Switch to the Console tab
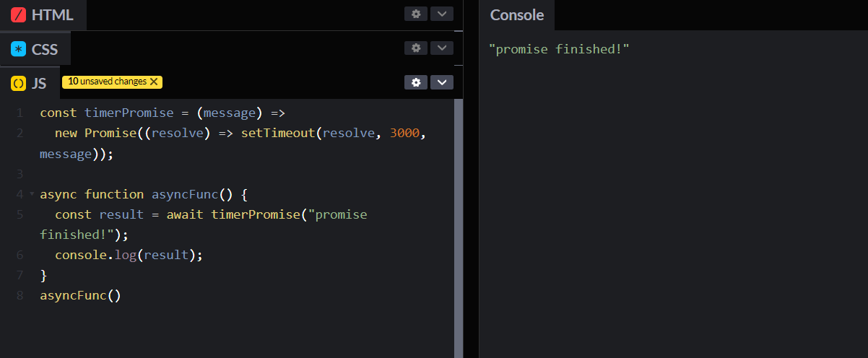Viewport: 868px width, 358px height. pyautogui.click(x=516, y=15)
